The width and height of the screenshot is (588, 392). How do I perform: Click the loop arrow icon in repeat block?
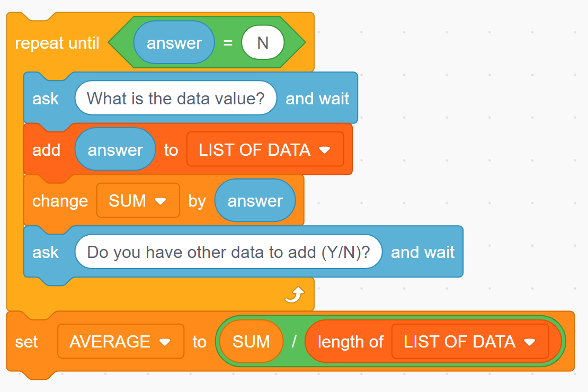(295, 295)
